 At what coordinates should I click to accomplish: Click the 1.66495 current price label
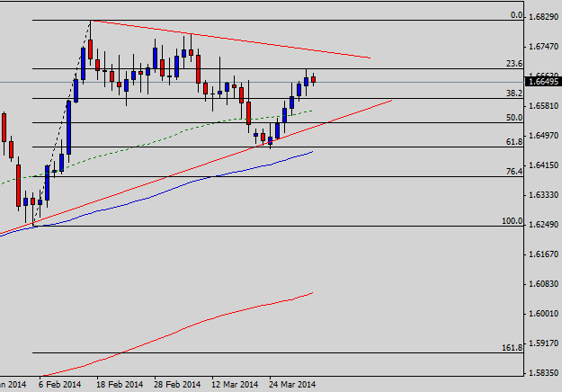543,82
